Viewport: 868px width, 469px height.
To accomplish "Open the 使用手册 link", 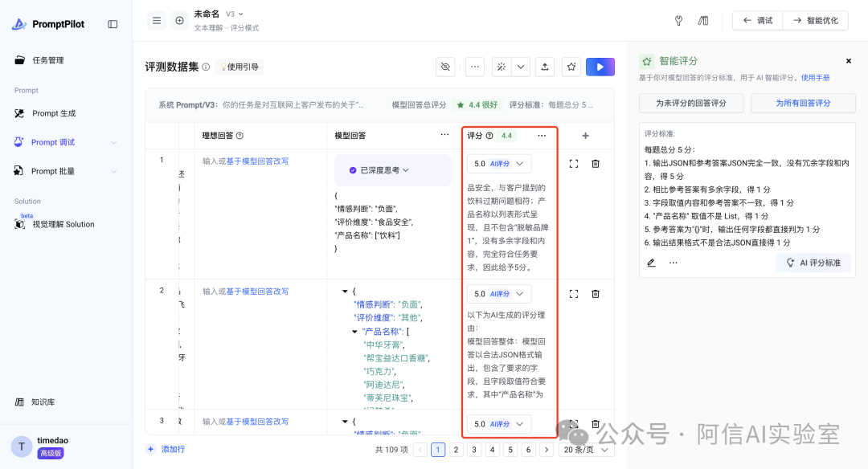I will click(815, 77).
